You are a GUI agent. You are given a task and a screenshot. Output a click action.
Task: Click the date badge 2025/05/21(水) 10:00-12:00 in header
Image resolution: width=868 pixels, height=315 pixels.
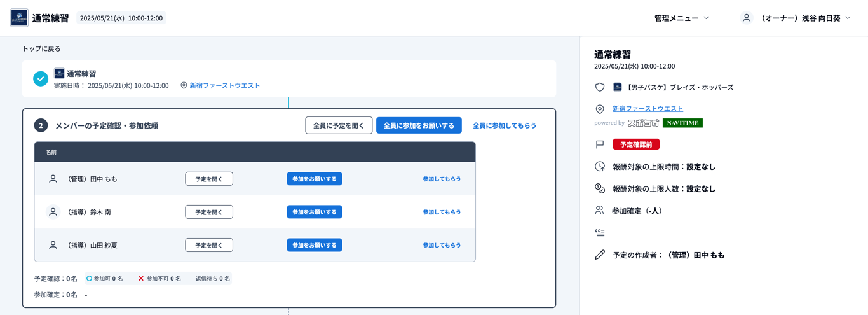pos(121,18)
